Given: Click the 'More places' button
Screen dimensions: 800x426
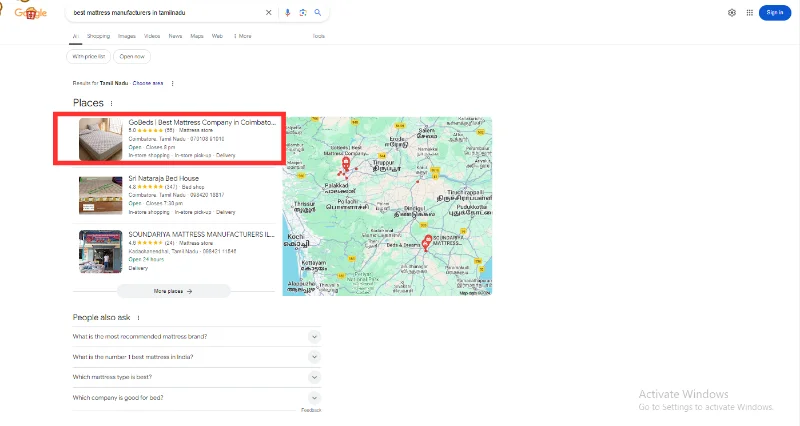Looking at the screenshot, I should [x=173, y=291].
